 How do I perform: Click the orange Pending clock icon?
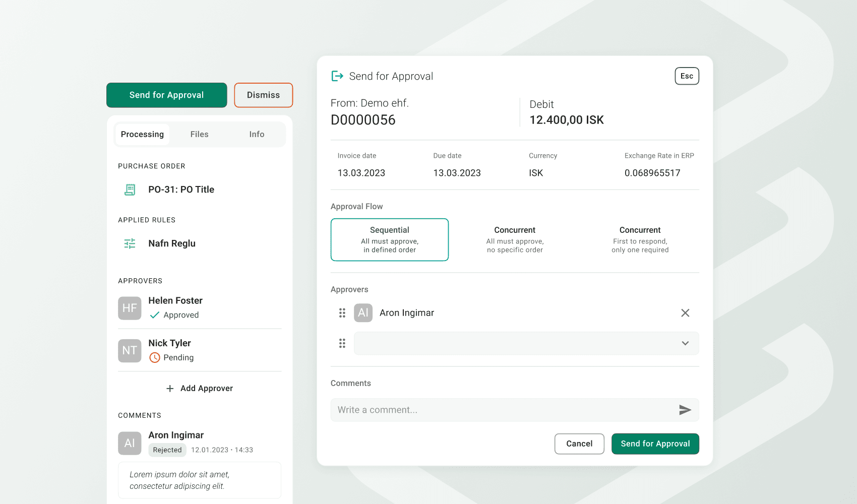(x=155, y=357)
